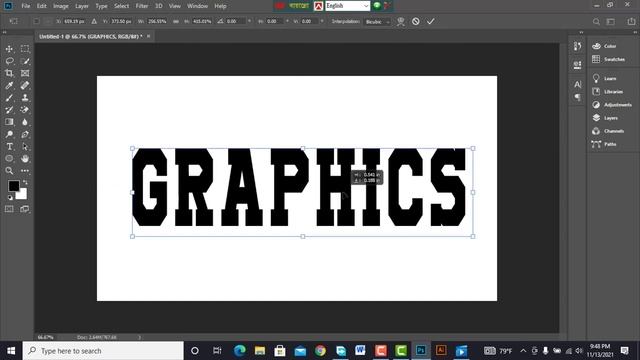This screenshot has width=640, height=360.
Task: Toggle the reference point checkbox
Action: (x=36, y=21)
